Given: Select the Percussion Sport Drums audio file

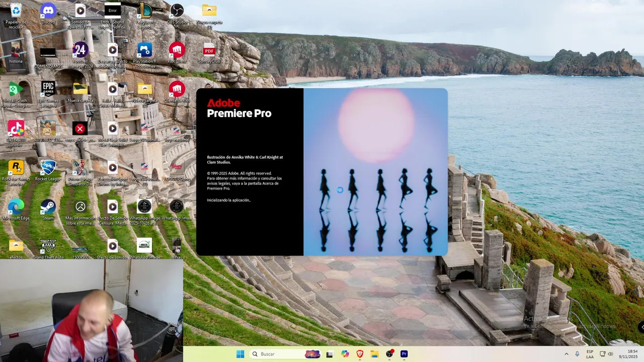Looking at the screenshot, I should [x=112, y=173].
